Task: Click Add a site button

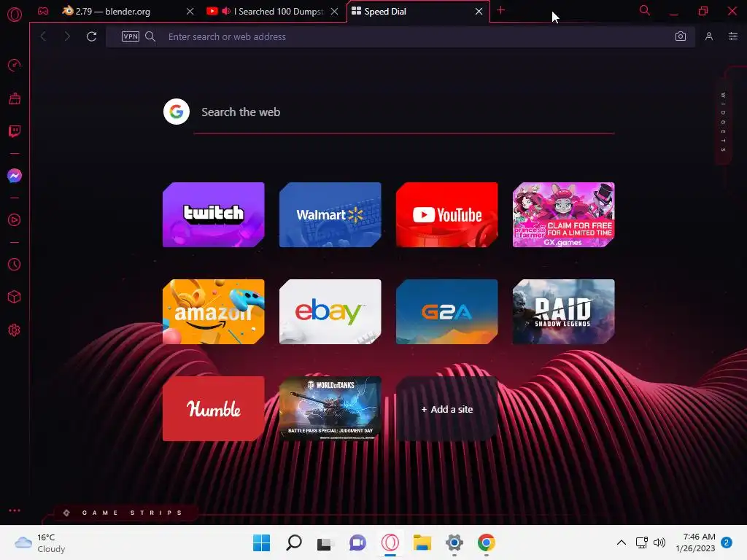Action: coord(447,409)
